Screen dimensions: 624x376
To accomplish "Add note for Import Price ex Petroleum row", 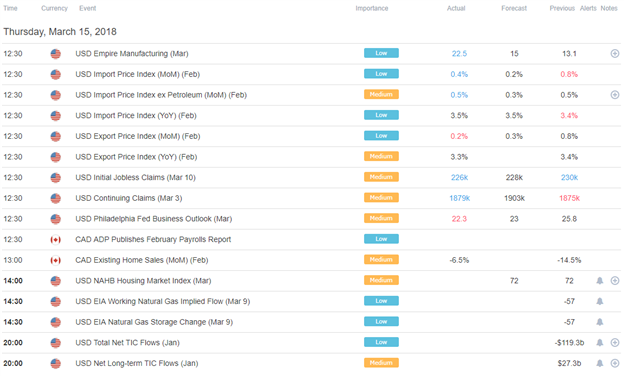I will pos(614,95).
